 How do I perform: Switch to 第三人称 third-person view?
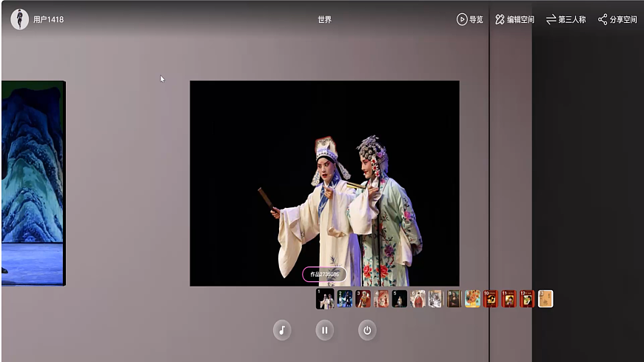click(566, 19)
